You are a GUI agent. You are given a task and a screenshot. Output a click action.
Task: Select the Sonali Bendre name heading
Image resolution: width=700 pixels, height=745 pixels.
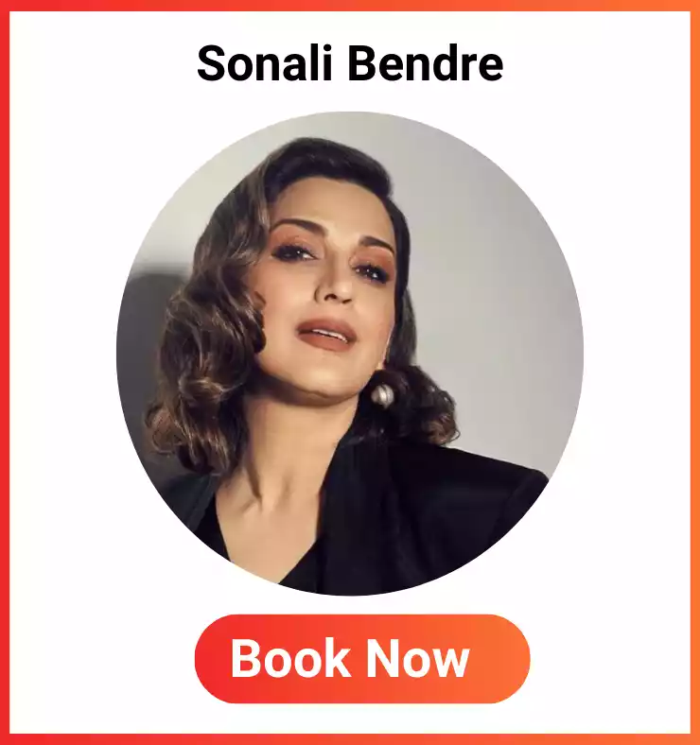(350, 63)
